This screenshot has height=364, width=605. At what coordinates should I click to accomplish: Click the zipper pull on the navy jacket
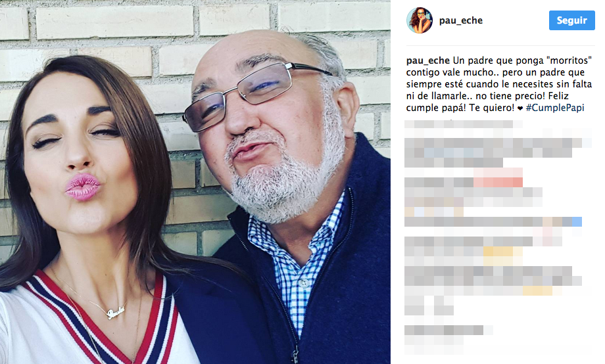[295, 354]
